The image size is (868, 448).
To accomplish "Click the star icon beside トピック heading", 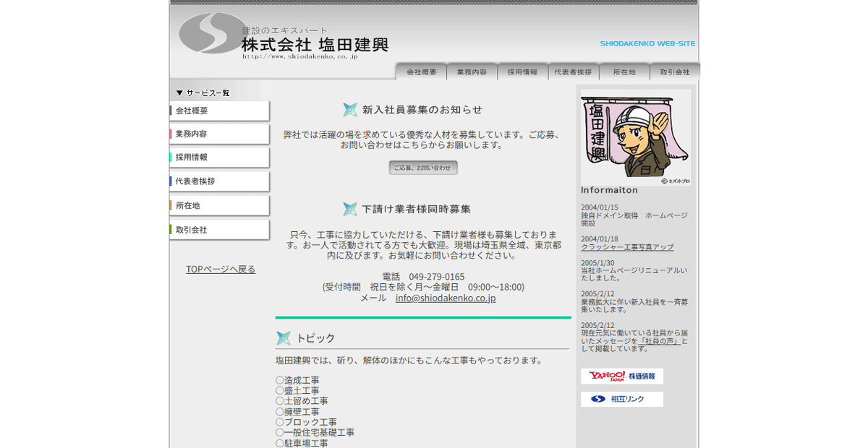I will coord(282,336).
